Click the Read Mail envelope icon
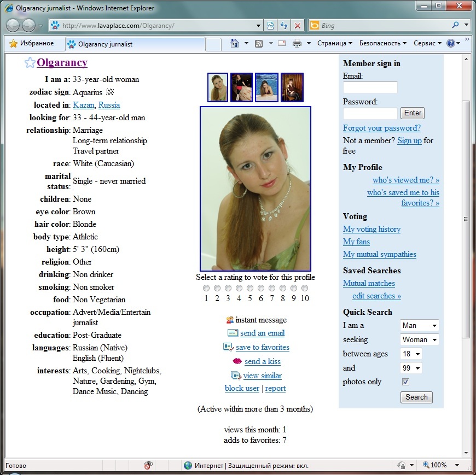The image size is (476, 475). (x=282, y=43)
